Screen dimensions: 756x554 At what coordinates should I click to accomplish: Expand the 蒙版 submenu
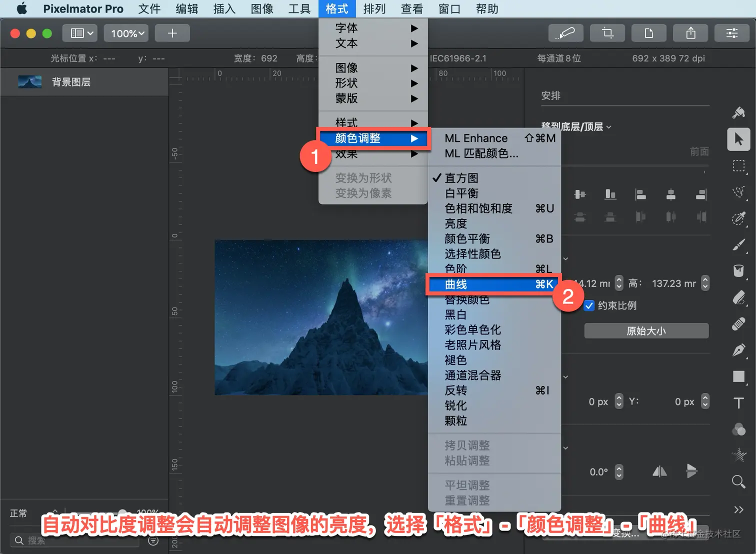pos(373,98)
